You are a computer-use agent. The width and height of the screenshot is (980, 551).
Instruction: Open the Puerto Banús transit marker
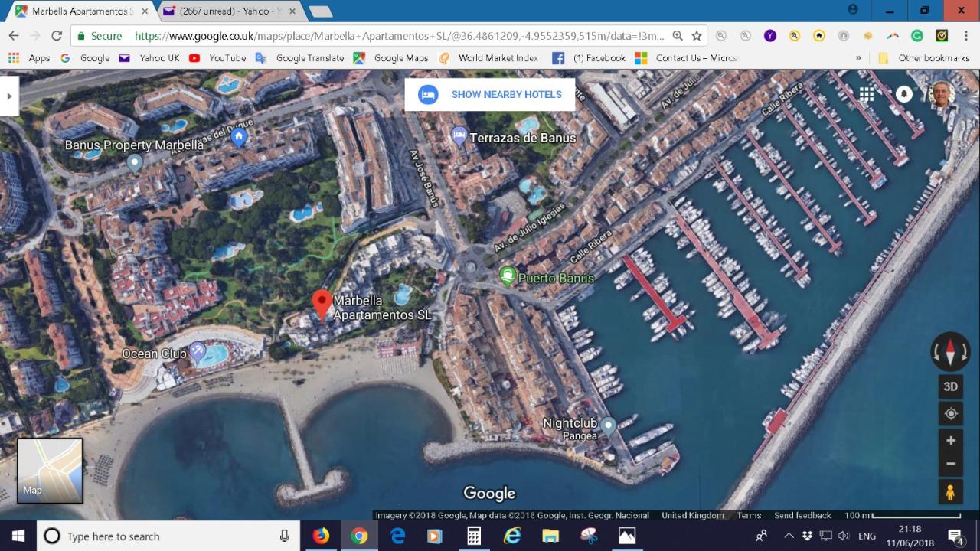[x=507, y=276]
